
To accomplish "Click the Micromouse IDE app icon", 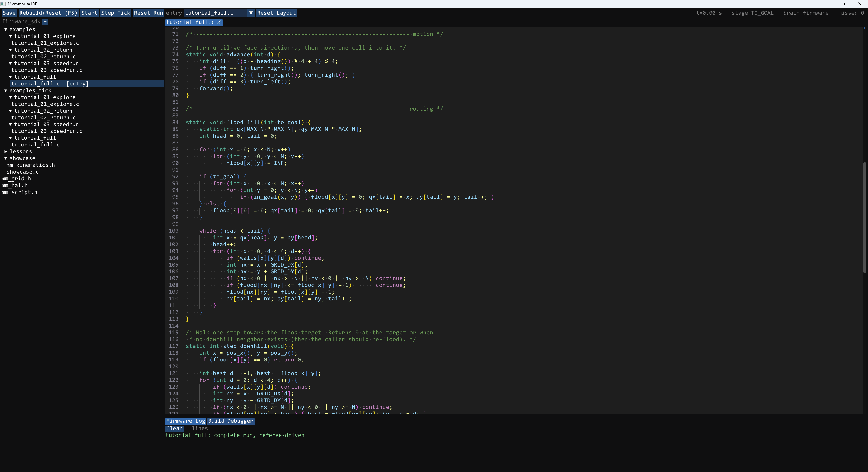I will 3,4.
